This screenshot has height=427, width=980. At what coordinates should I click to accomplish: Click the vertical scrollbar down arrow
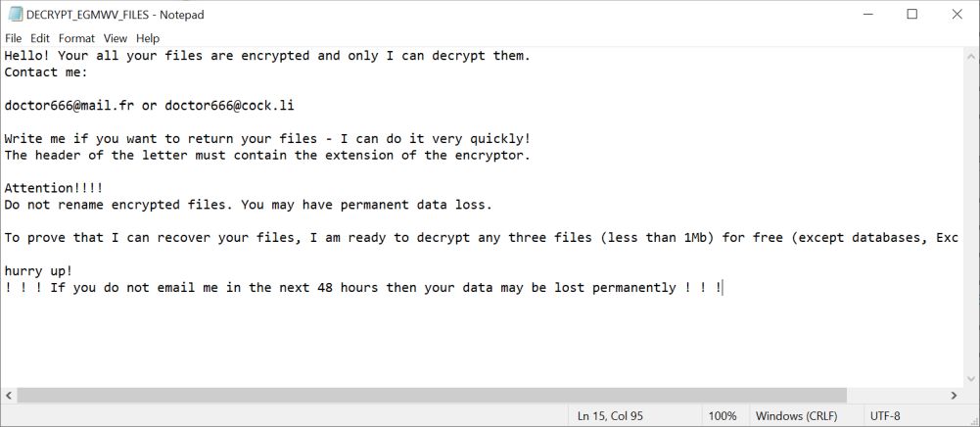point(971,379)
